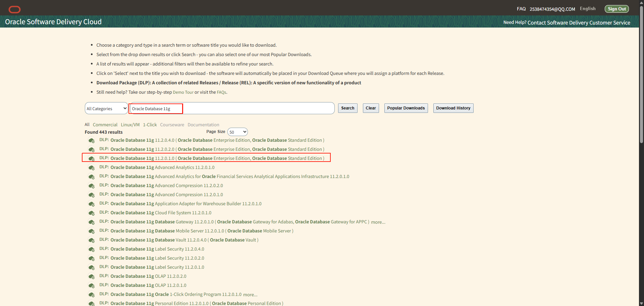Select the Courseware filter tab
The width and height of the screenshot is (644, 306).
pos(172,125)
